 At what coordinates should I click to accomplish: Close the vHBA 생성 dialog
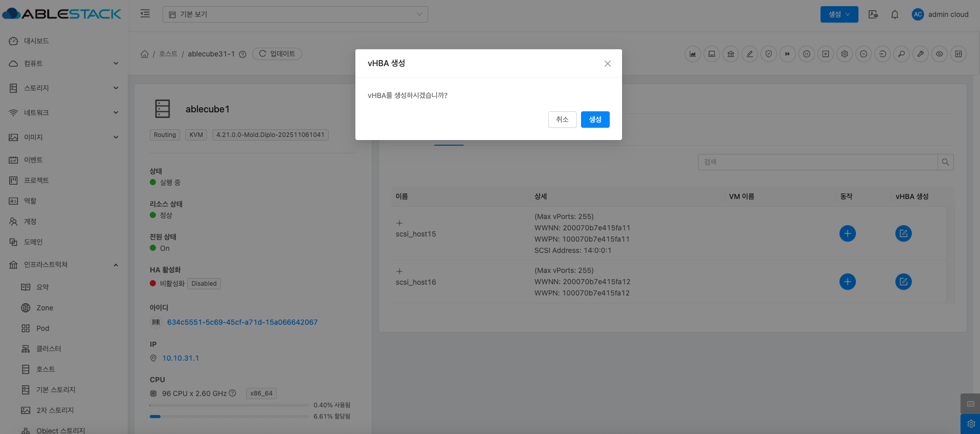607,64
